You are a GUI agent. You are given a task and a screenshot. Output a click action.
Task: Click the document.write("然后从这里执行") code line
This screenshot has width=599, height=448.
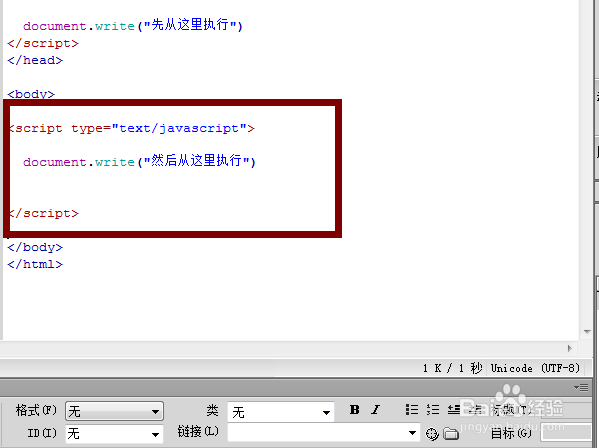click(139, 161)
